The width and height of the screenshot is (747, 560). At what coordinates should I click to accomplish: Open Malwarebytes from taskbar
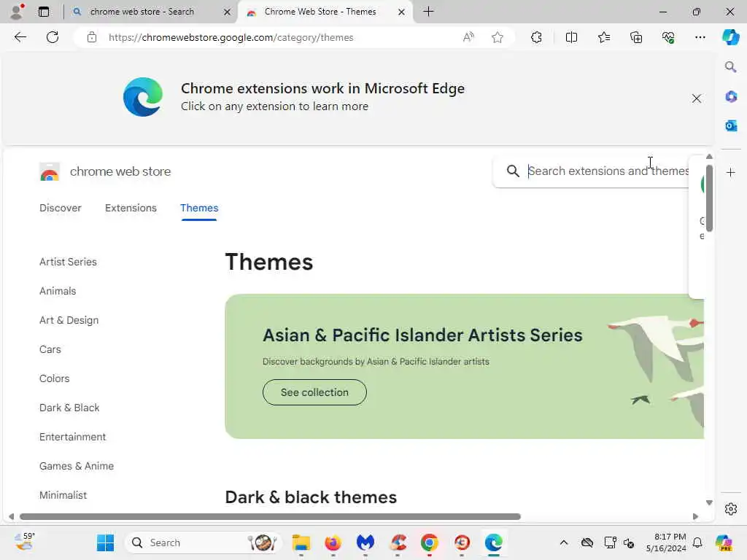(x=365, y=542)
